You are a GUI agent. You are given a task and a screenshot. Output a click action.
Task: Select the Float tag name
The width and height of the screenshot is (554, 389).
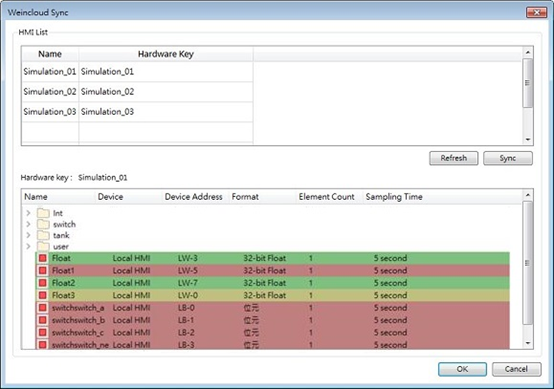(61, 258)
